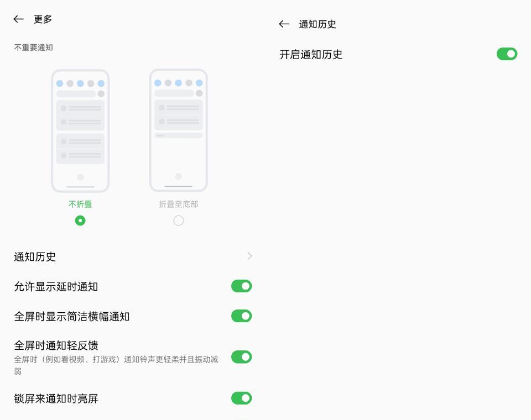
Task: Tap the 不折叠 phone preview illustration
Action: click(x=80, y=131)
